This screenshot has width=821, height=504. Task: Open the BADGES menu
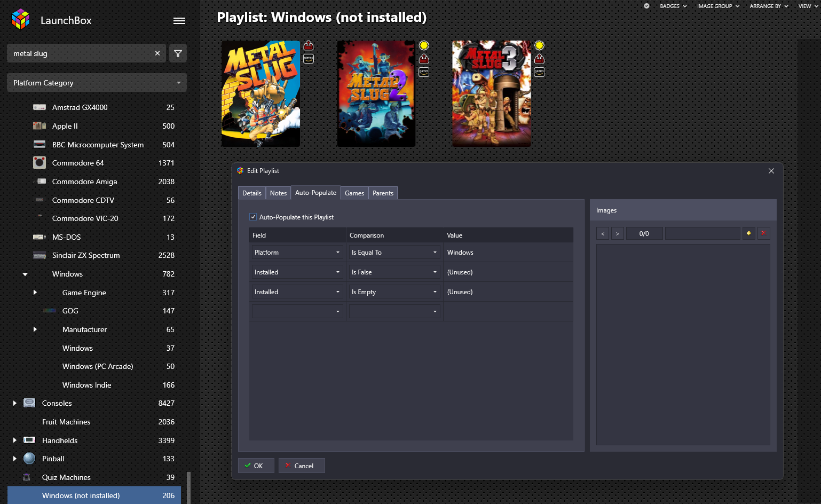673,6
